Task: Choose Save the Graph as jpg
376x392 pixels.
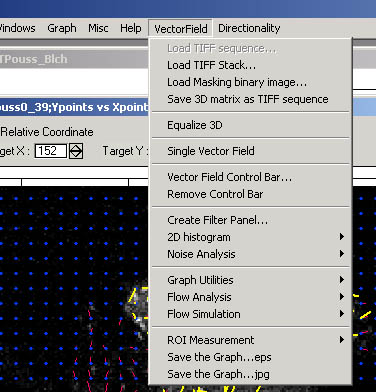Action: (x=251, y=374)
